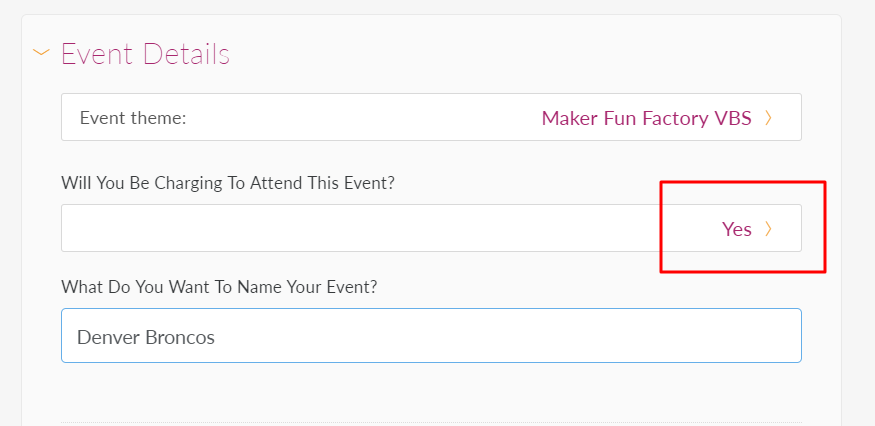Click "VBS" text in the event theme row
This screenshot has width=875, height=426.
point(731,118)
